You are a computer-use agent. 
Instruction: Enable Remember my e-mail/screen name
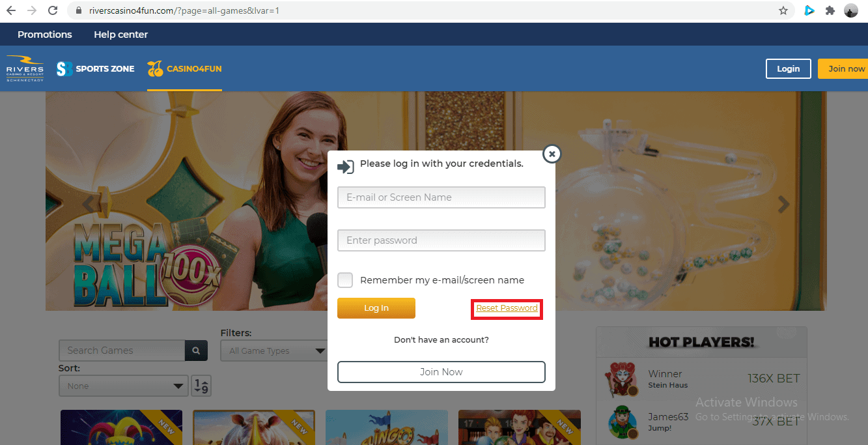point(345,280)
